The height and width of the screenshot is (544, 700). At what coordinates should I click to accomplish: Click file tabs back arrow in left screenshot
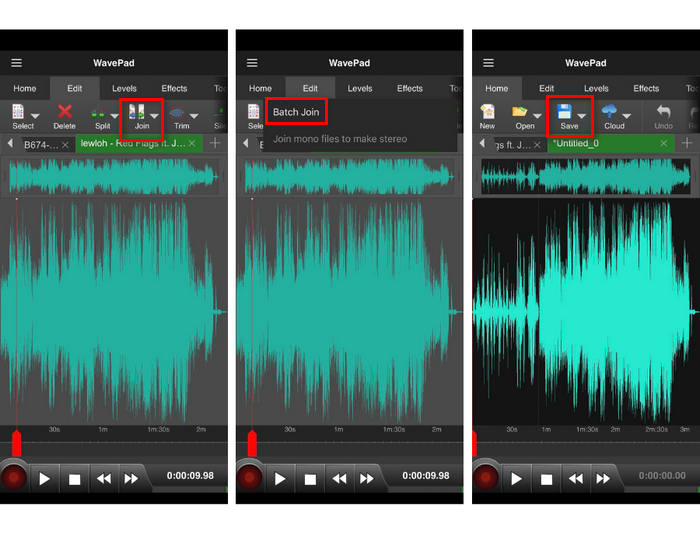[x=10, y=143]
